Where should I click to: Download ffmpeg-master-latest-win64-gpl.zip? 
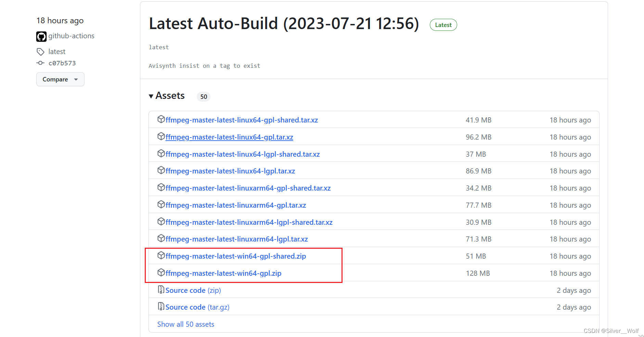point(223,273)
